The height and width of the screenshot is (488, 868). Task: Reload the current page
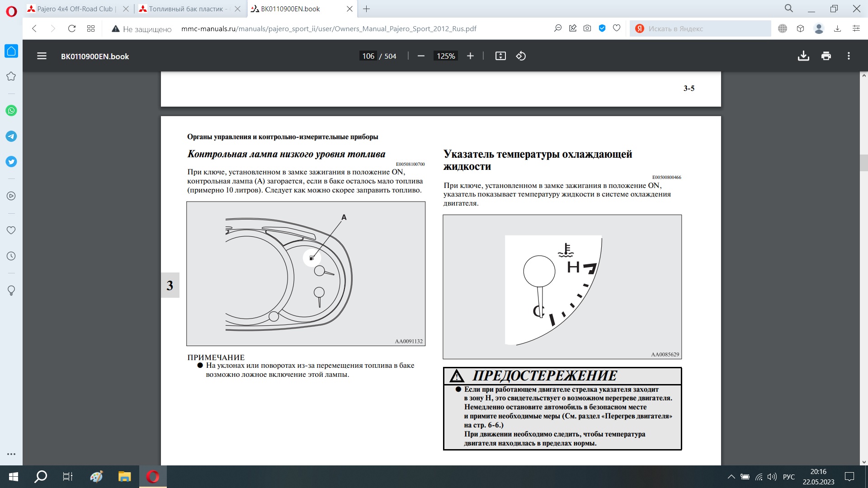72,28
